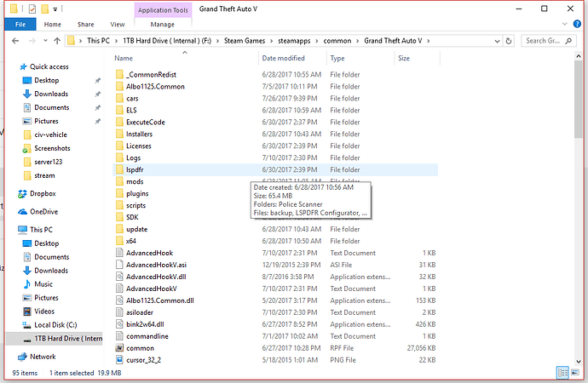Select server123 folder in sidebar
The image size is (588, 383).
tap(49, 162)
